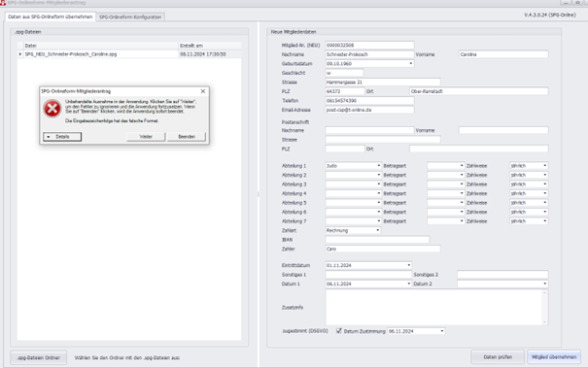Open Geburtsdatum date dropdown
This screenshot has width=588, height=368.
pyautogui.click(x=410, y=64)
